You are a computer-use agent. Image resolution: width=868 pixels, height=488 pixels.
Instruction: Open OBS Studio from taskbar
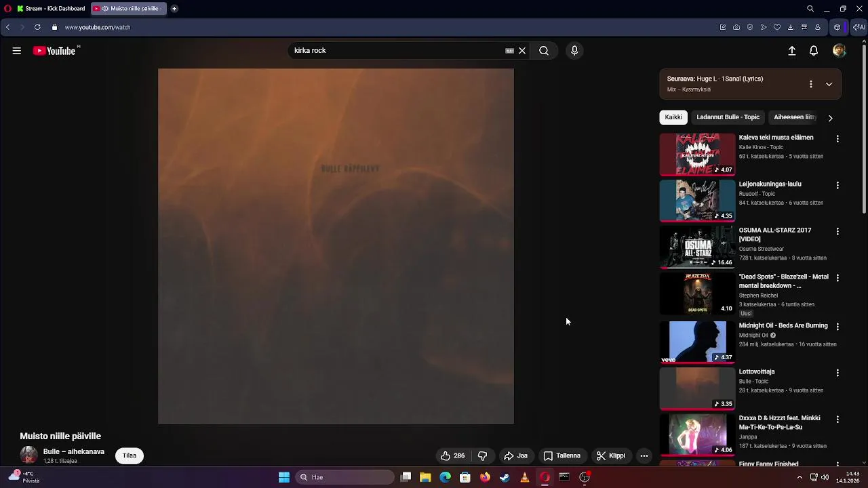tap(585, 477)
